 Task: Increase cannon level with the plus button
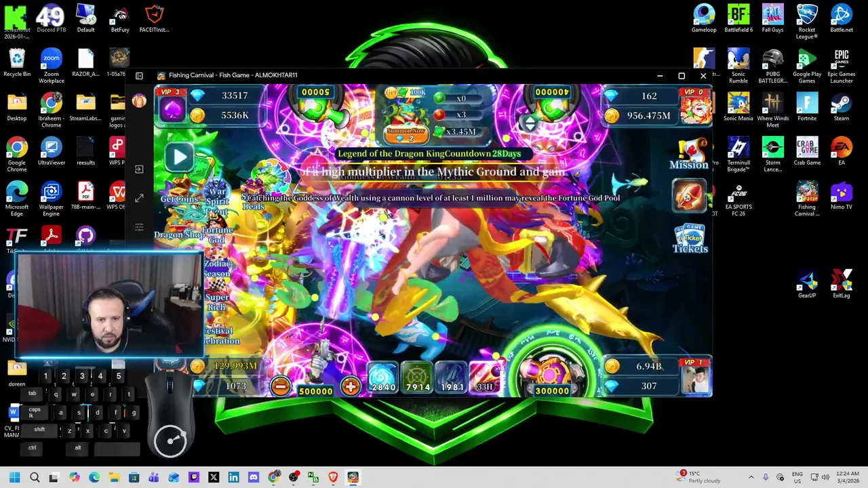pyautogui.click(x=351, y=386)
